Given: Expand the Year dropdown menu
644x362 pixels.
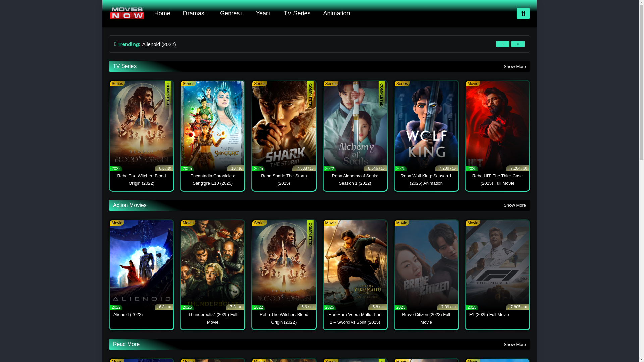Looking at the screenshot, I should [263, 13].
